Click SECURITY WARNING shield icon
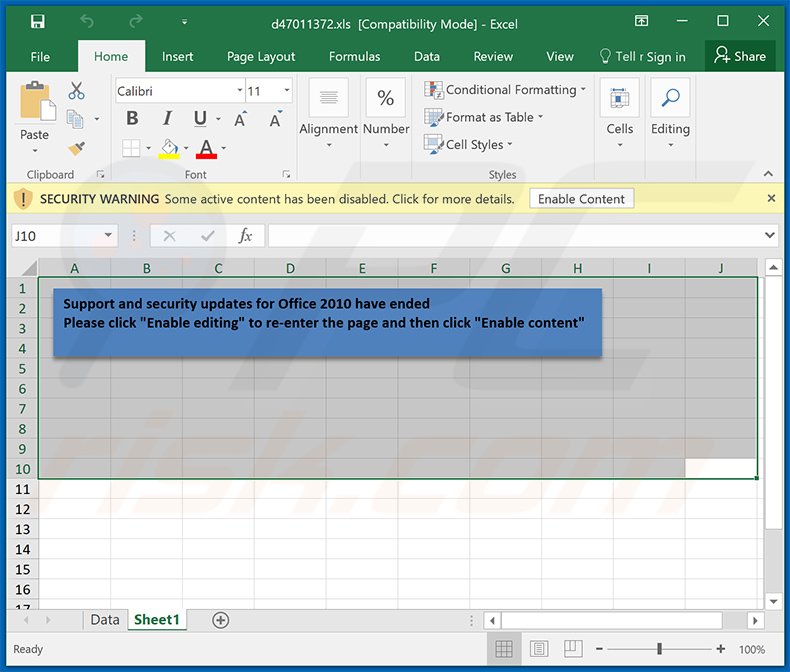Screen dimensions: 790x672 pyautogui.click(x=23, y=198)
